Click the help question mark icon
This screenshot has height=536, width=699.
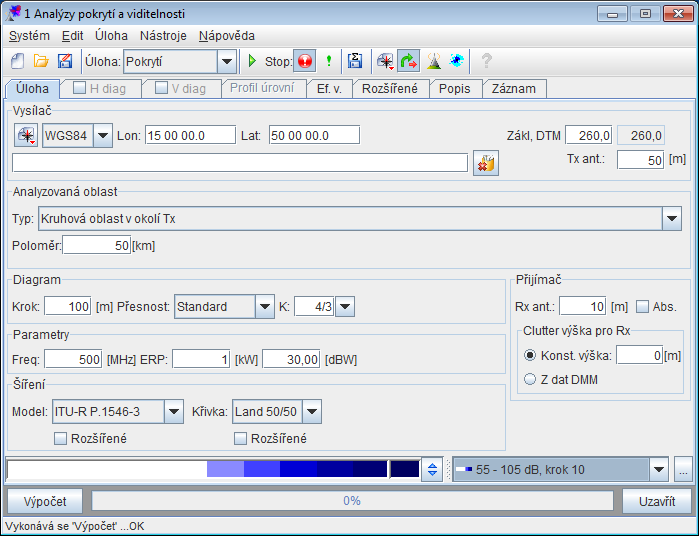pos(487,62)
